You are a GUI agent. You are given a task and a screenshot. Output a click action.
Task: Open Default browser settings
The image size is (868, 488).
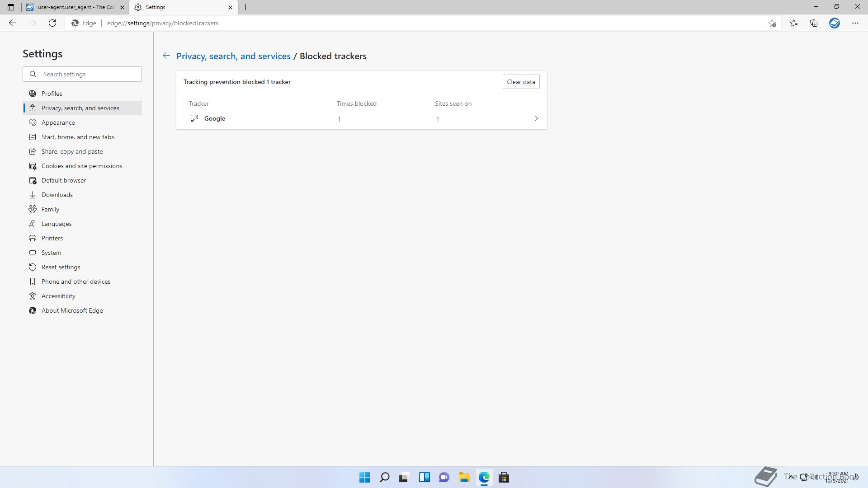coord(82,180)
